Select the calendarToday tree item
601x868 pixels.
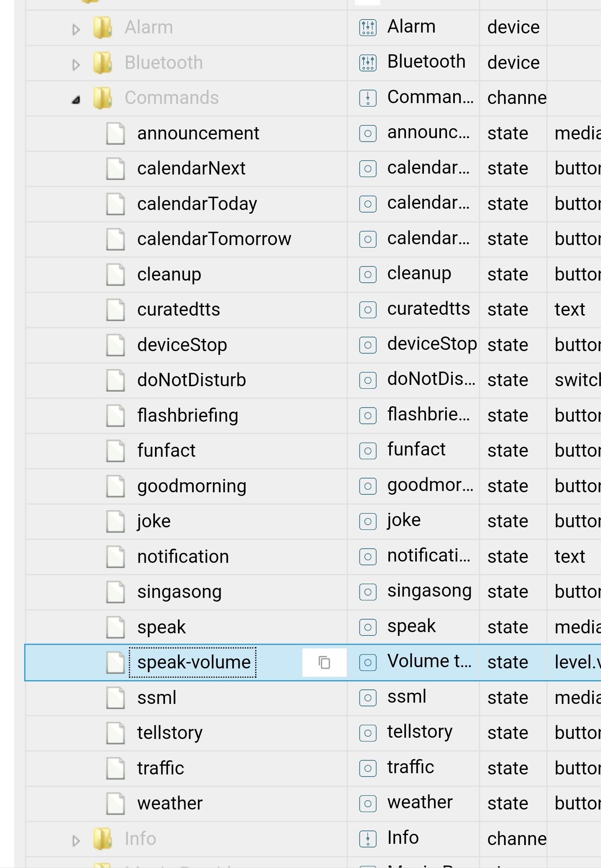coord(197,204)
